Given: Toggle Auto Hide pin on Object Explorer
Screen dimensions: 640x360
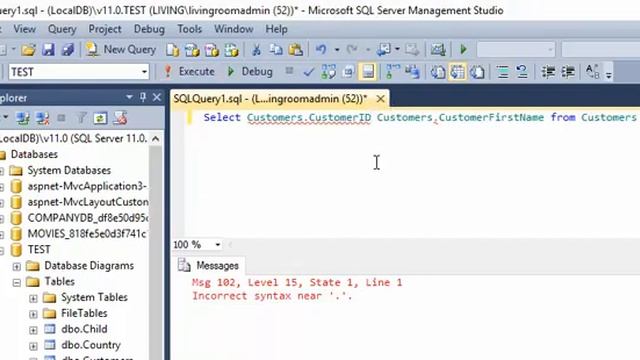Looking at the screenshot, I should coord(143,97).
